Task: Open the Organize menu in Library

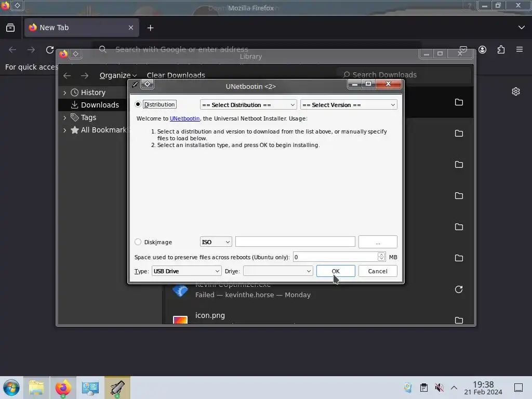Action: coord(118,75)
